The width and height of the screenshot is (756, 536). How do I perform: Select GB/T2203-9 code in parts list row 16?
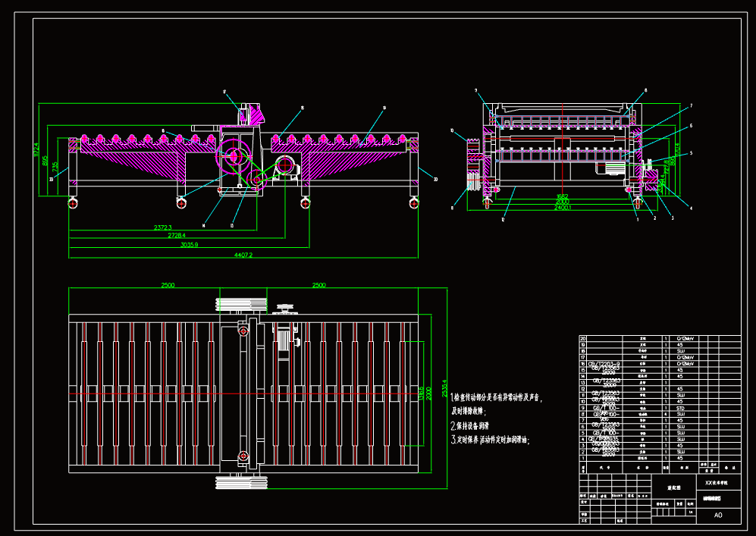[604, 364]
